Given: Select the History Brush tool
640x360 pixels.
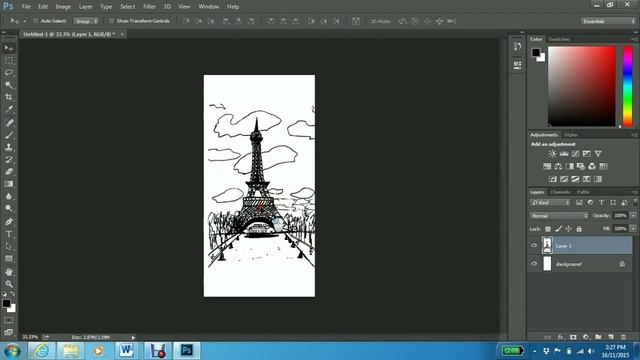Looking at the screenshot, I should point(9,160).
